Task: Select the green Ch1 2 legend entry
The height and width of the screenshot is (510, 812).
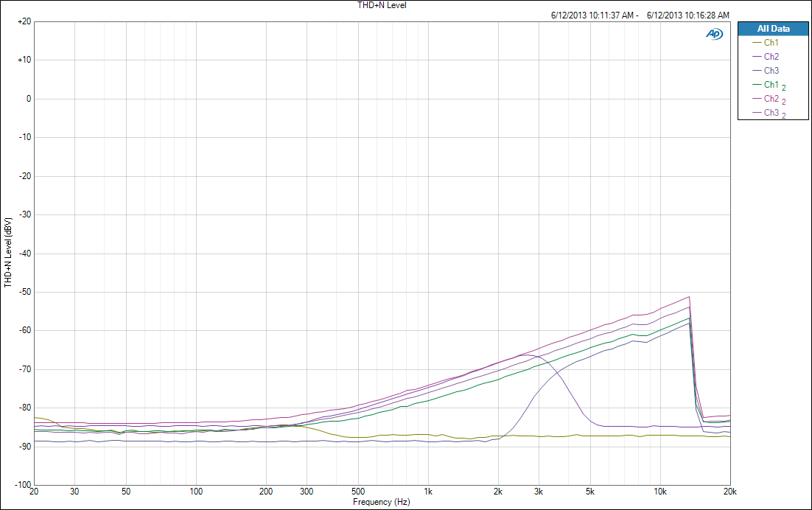Action: point(769,85)
